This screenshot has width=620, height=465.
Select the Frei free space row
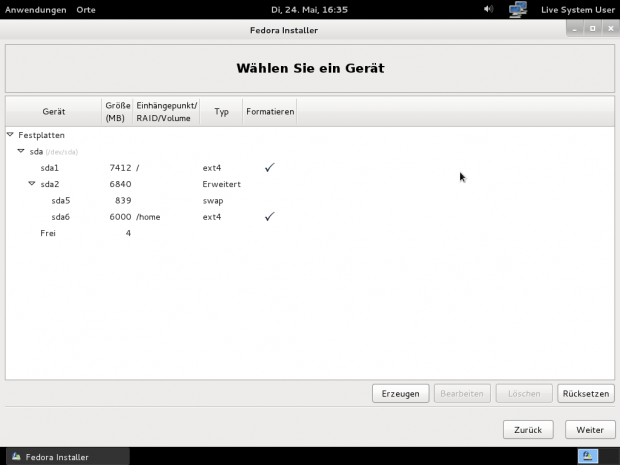[x=310, y=233]
